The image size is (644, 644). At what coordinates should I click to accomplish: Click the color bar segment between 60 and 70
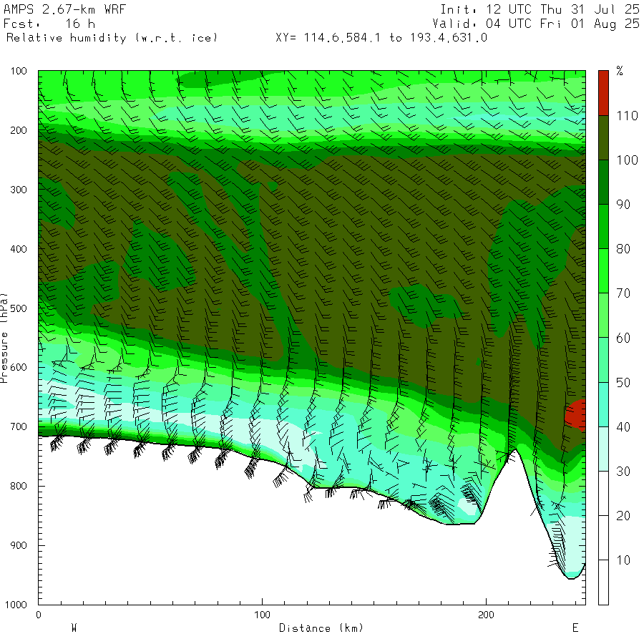tap(603, 316)
